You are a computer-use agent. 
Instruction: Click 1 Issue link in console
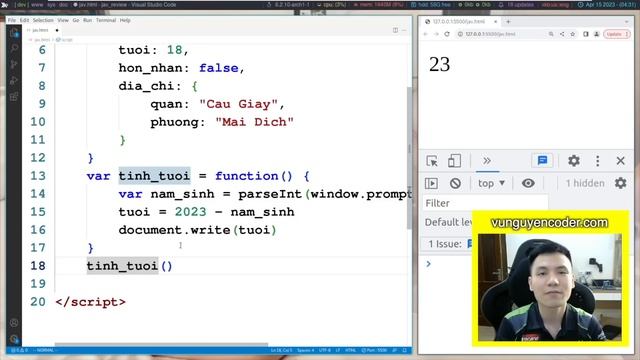[x=445, y=244]
